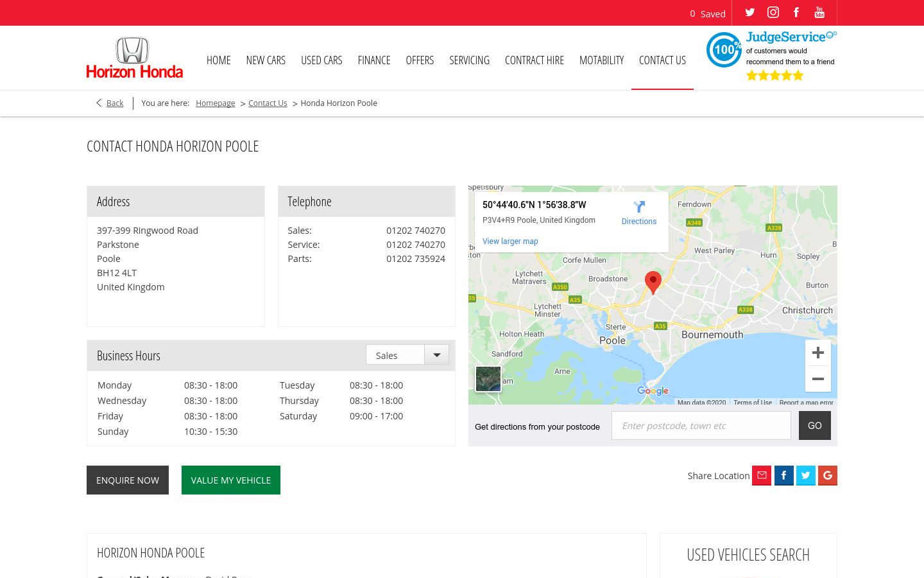Click the map Terms of Use link

coord(753,403)
